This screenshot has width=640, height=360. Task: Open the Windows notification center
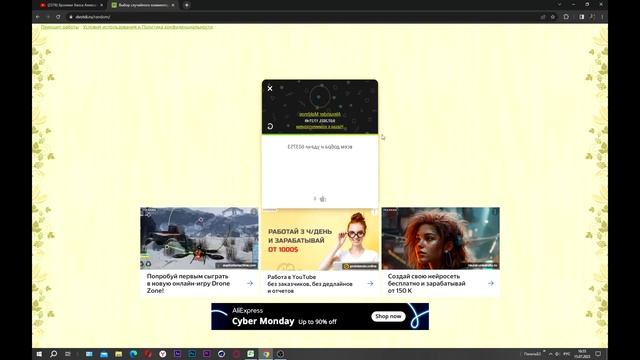click(x=598, y=354)
